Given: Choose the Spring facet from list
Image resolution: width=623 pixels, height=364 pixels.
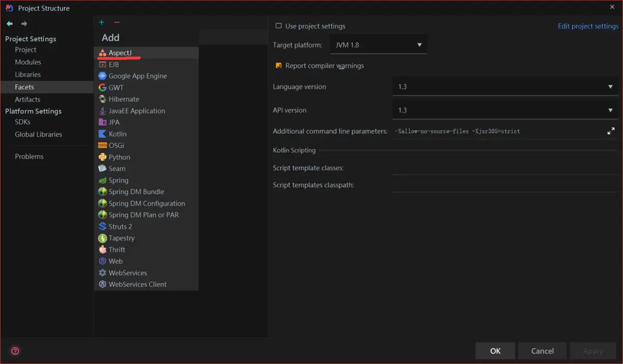Looking at the screenshot, I should click(118, 180).
